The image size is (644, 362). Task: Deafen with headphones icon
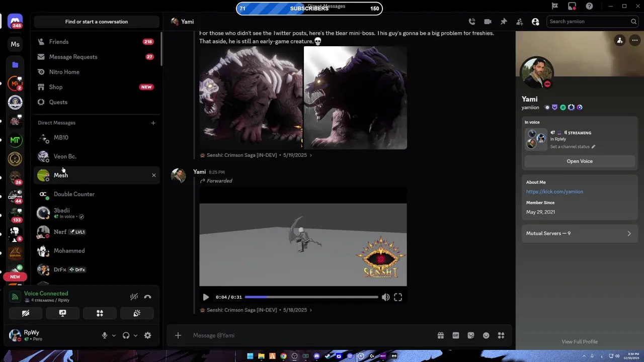126,335
